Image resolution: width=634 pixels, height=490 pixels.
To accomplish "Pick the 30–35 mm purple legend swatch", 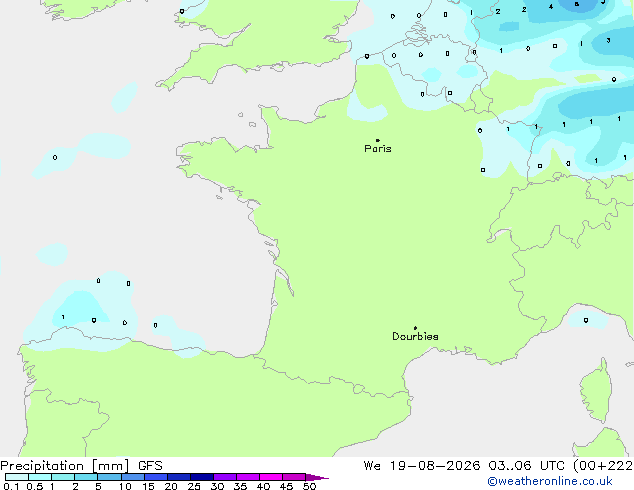I will (x=225, y=477).
